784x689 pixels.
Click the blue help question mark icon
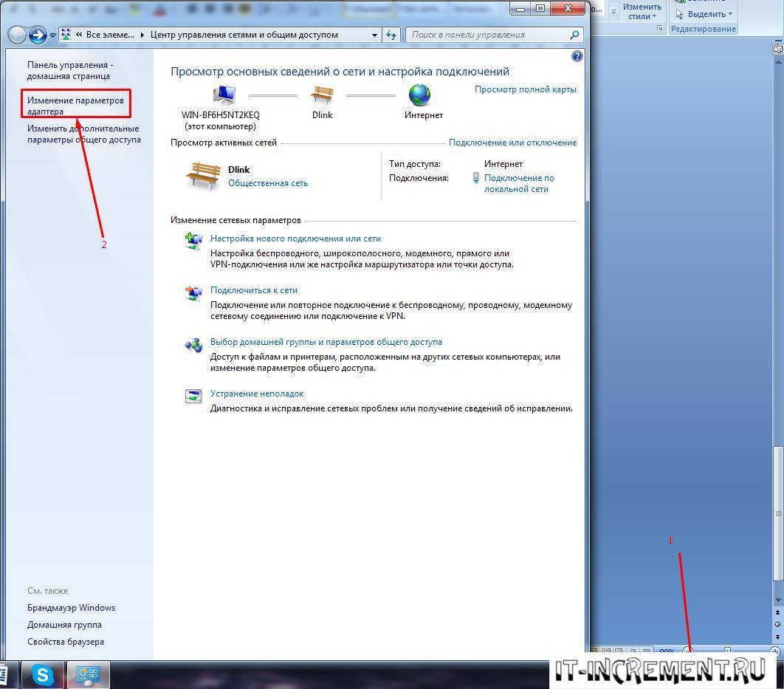click(577, 56)
